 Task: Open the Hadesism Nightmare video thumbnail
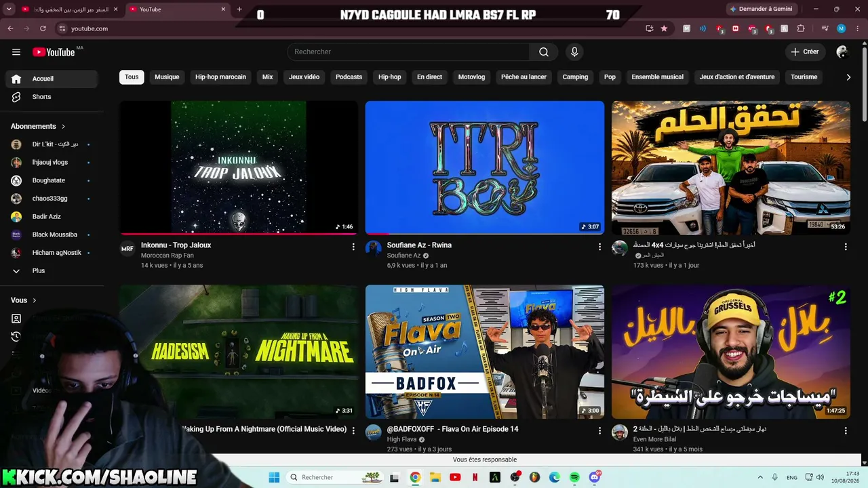(239, 352)
